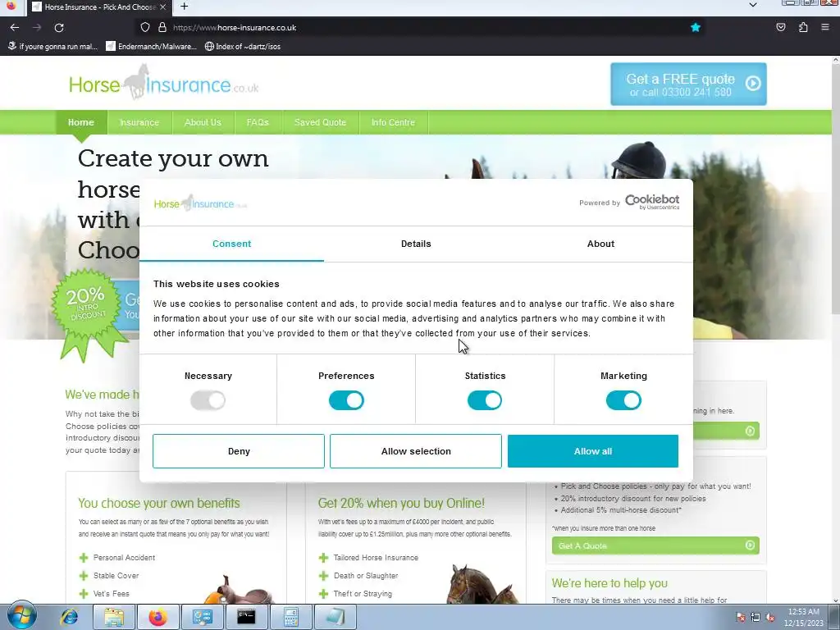Screen dimensions: 840x630
Task: Click the page vertical scrollbar
Action: 835,188
